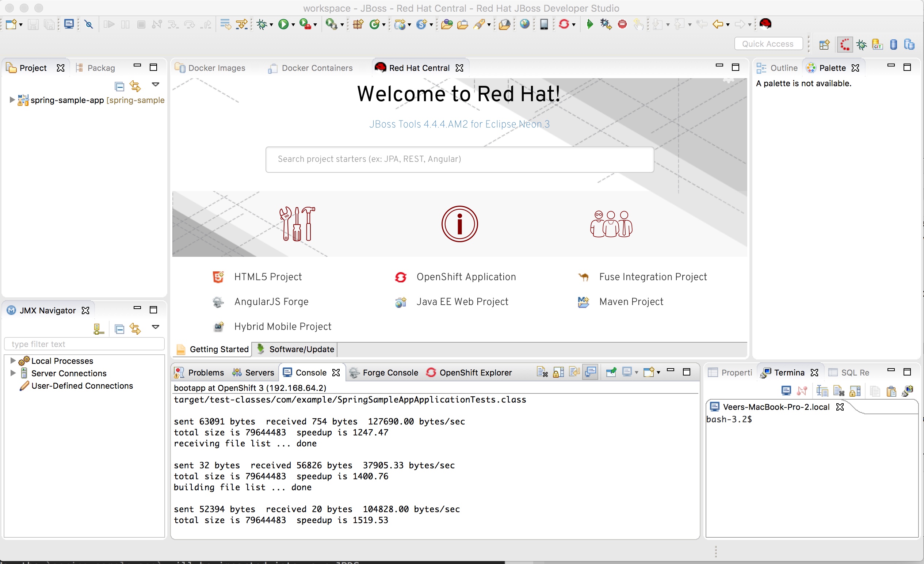Open the Servers tab
The image size is (924, 564).
coord(253,372)
